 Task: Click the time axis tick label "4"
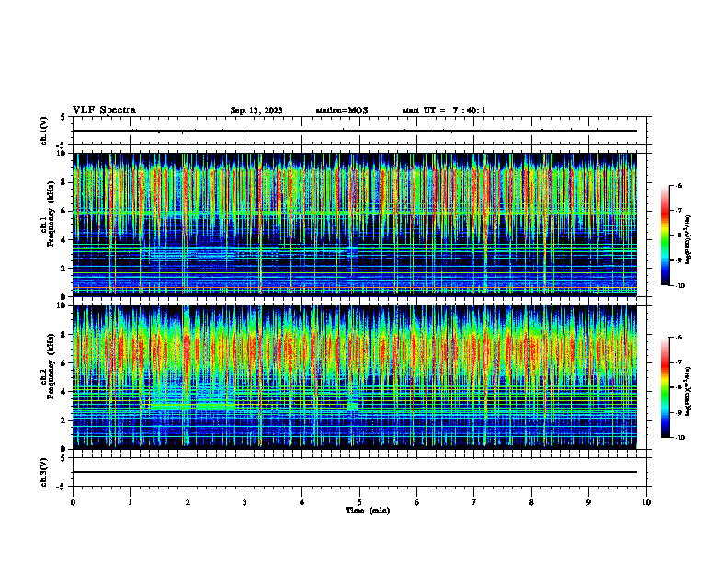pos(302,502)
